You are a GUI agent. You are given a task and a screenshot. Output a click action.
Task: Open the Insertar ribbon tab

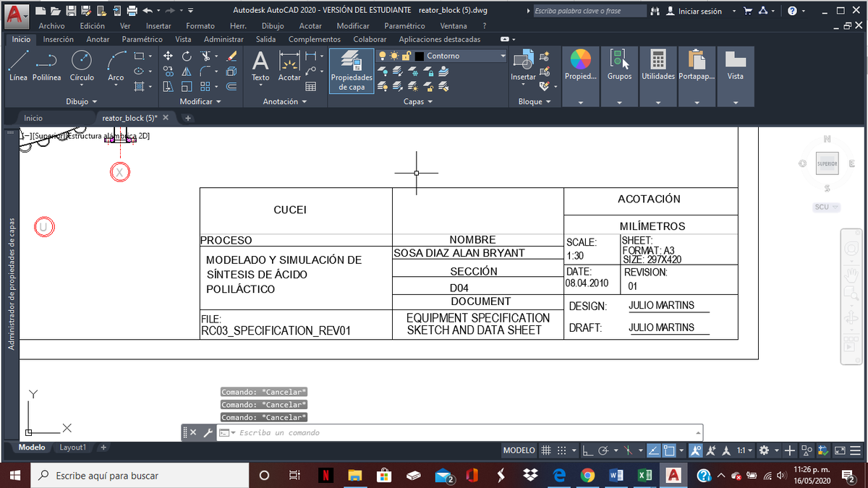click(59, 39)
